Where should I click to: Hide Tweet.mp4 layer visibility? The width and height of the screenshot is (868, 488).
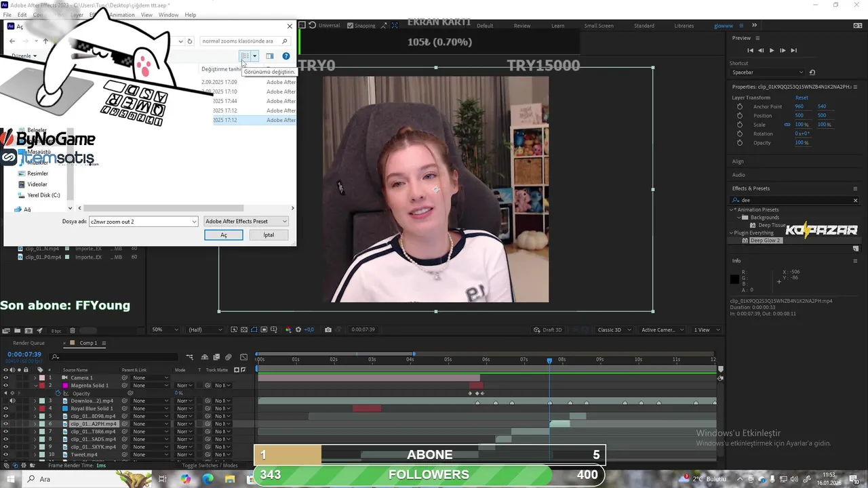tap(5, 455)
